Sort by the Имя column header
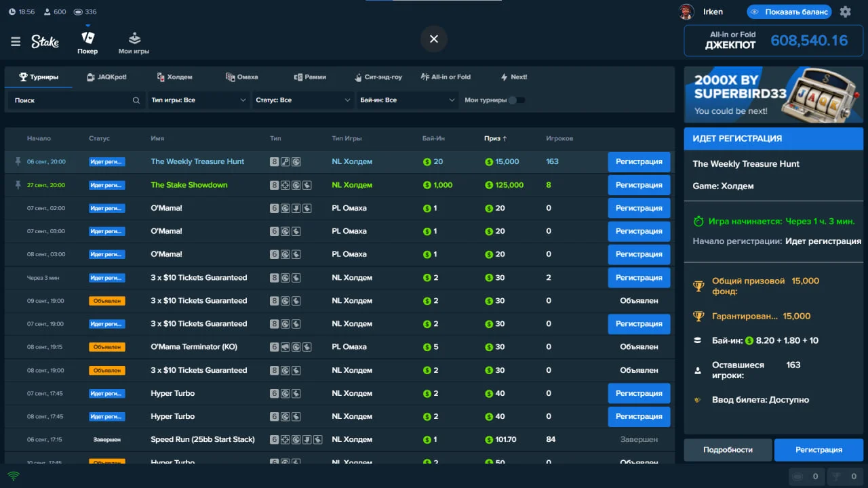Image resolution: width=868 pixels, height=488 pixels. 157,138
